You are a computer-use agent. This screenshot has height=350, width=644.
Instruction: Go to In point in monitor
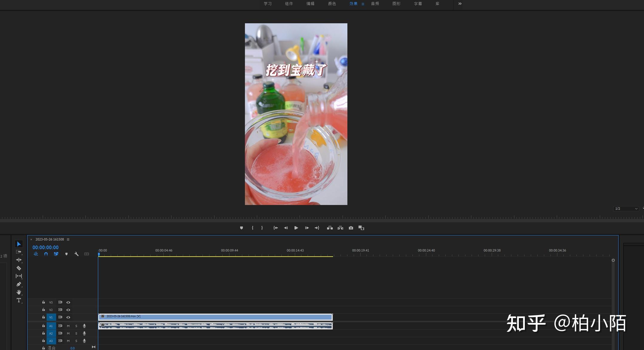click(275, 228)
